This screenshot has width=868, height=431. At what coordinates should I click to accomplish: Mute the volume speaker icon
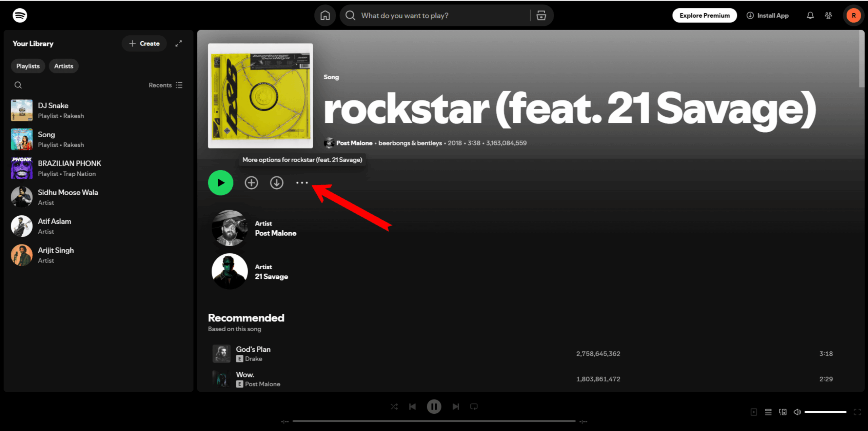[x=797, y=412]
